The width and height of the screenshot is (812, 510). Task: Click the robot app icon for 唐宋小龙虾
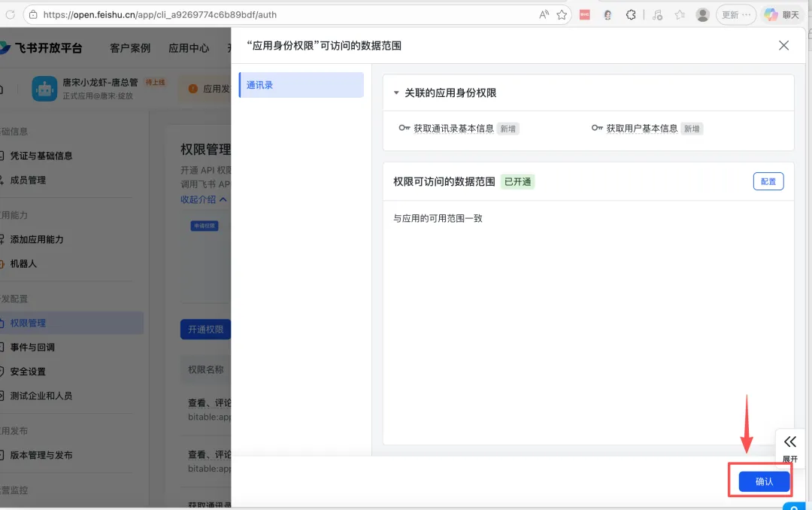[x=44, y=89]
